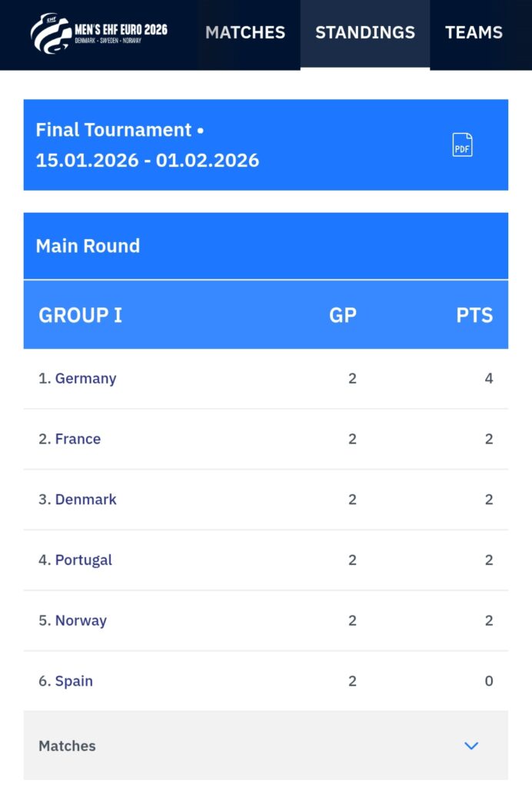This screenshot has width=532, height=787.
Task: Click the Men's EHF Euro 2026 logo
Action: [x=98, y=32]
